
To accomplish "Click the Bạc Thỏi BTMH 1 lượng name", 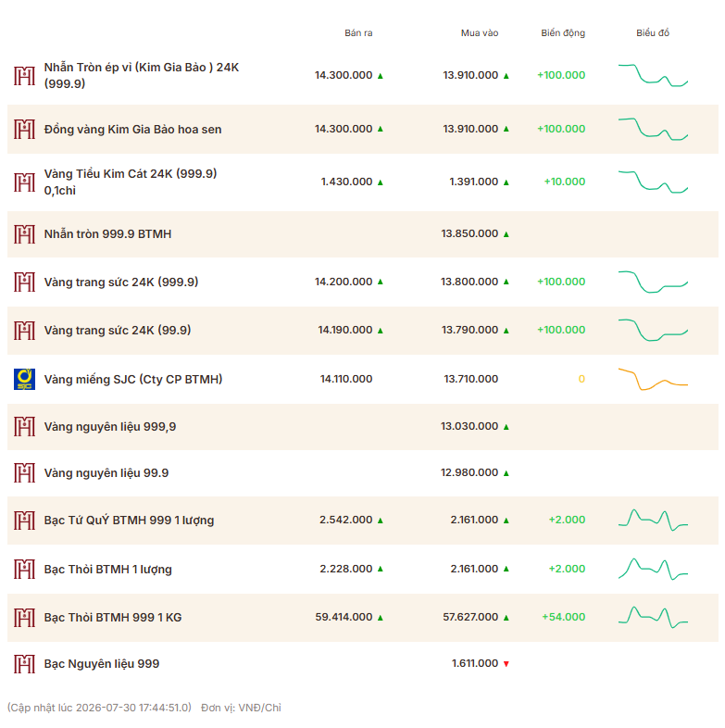I will coord(107,570).
